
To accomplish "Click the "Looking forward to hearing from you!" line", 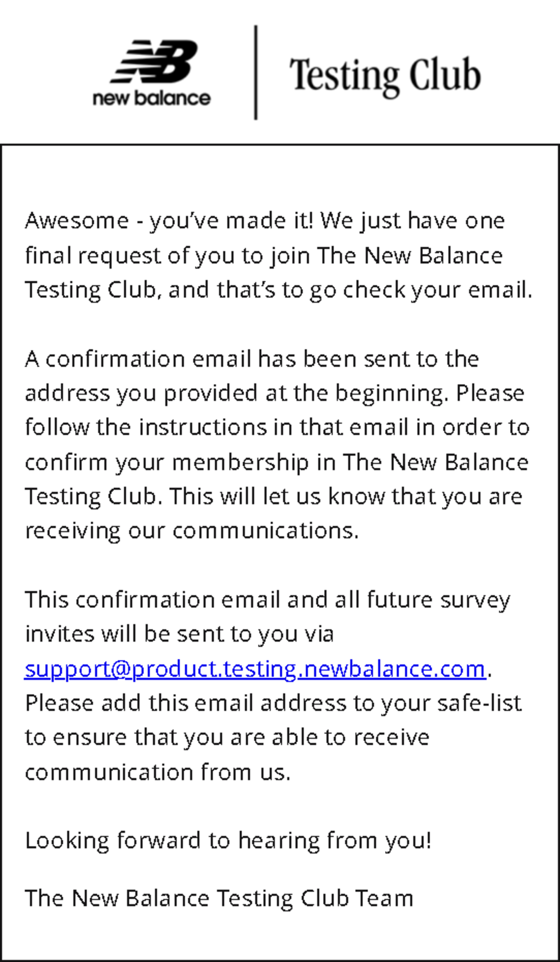I will [228, 841].
